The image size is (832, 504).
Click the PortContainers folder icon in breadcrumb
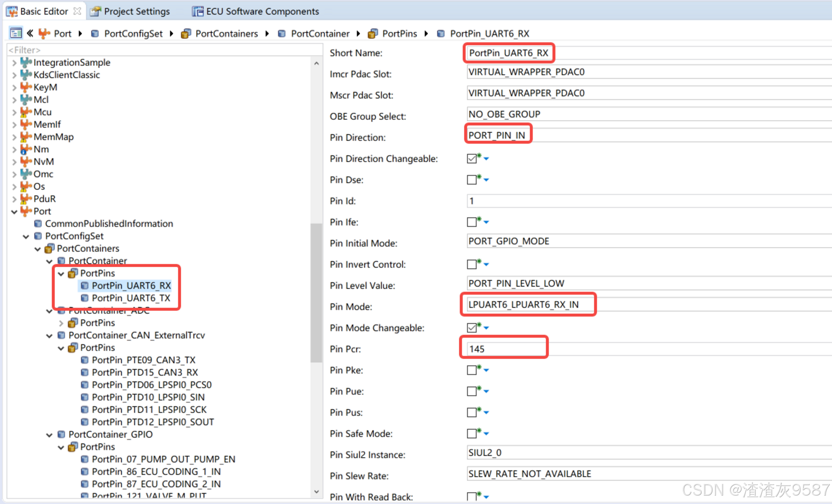coord(186,34)
